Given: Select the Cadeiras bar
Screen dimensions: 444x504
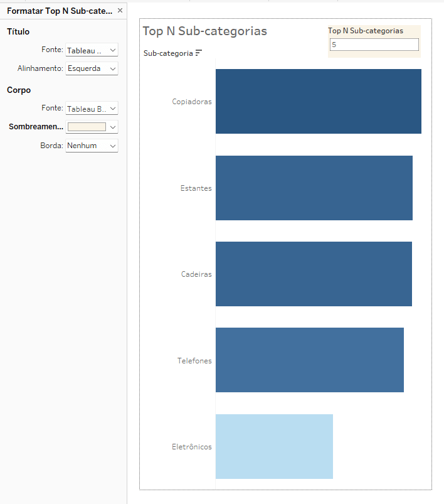Looking at the screenshot, I should click(314, 274).
